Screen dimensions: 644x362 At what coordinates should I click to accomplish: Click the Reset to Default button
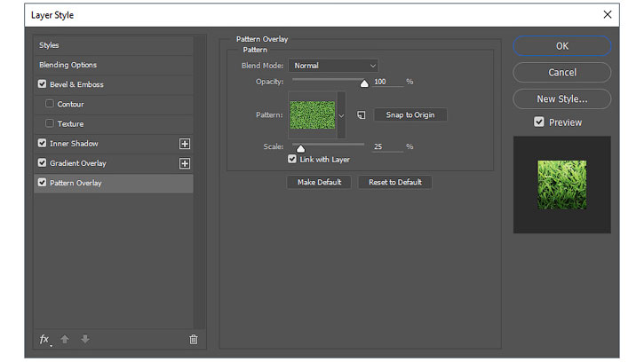pos(394,182)
